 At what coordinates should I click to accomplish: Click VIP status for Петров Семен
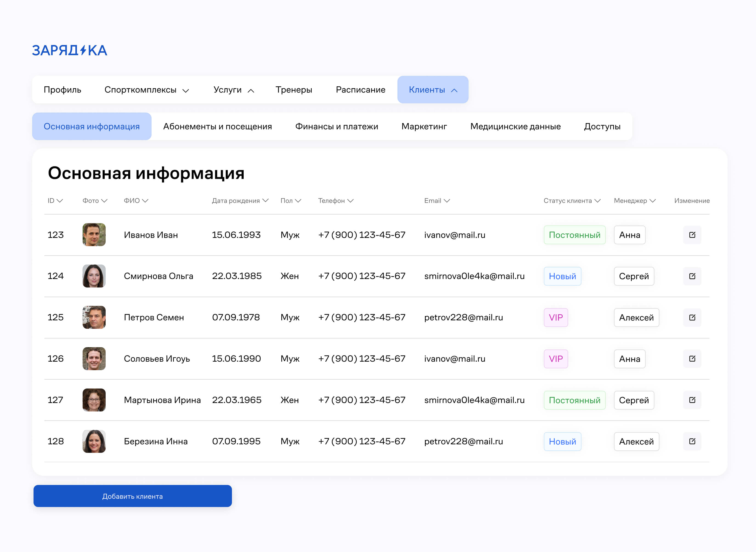coord(556,317)
